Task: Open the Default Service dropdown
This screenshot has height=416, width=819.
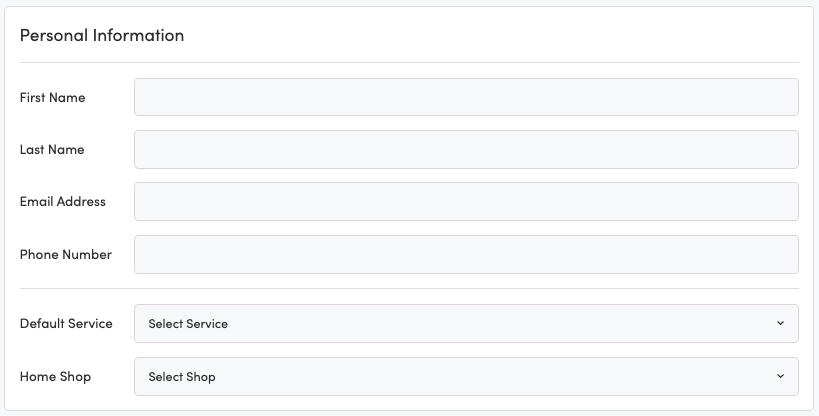Action: [466, 324]
